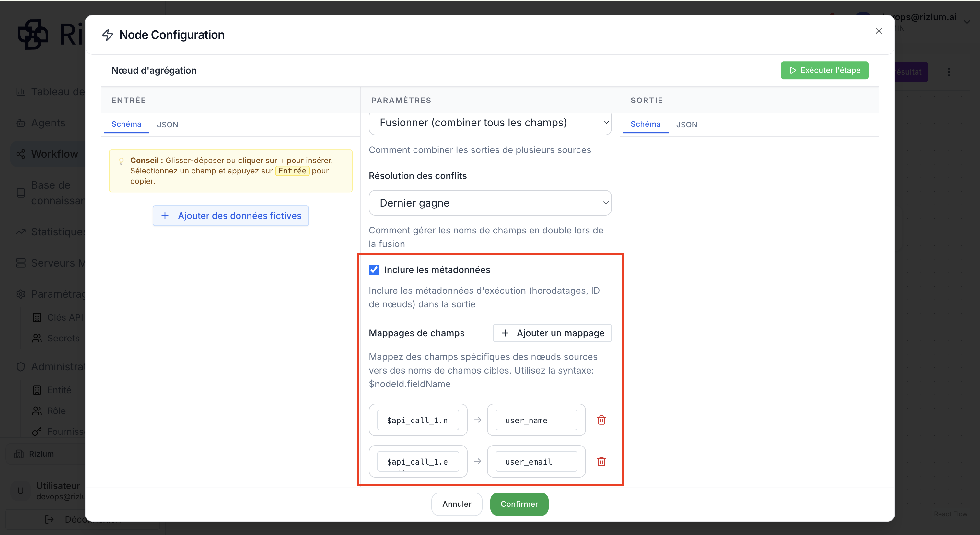Click the Agents robot icon
The image size is (980, 535).
click(x=20, y=123)
